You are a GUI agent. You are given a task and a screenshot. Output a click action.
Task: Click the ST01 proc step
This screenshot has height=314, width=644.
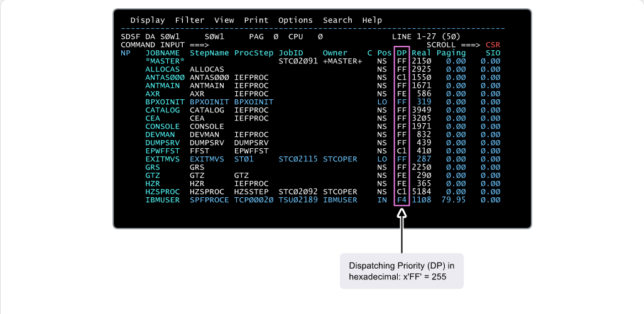(x=244, y=159)
